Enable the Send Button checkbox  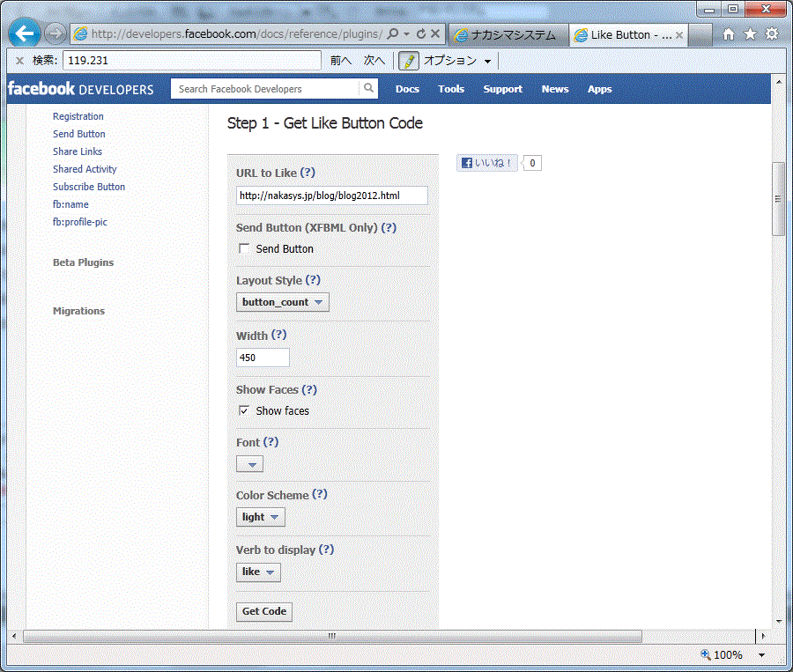coord(244,249)
